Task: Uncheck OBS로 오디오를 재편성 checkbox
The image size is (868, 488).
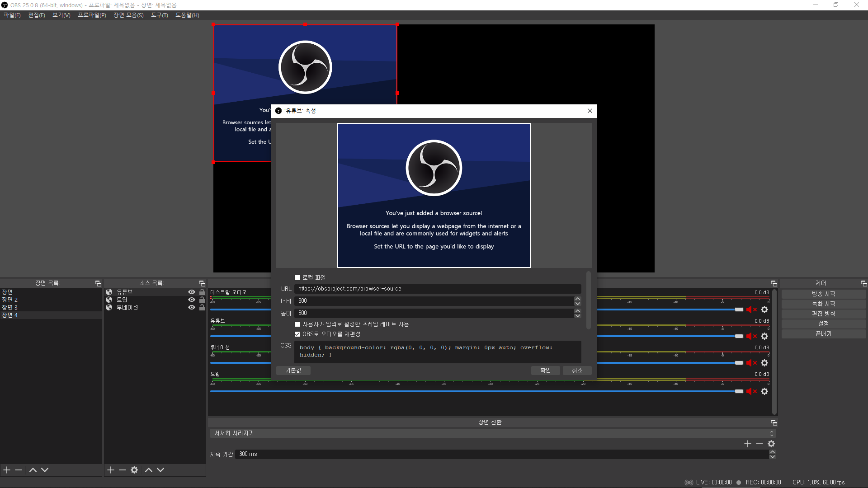Action: point(297,334)
